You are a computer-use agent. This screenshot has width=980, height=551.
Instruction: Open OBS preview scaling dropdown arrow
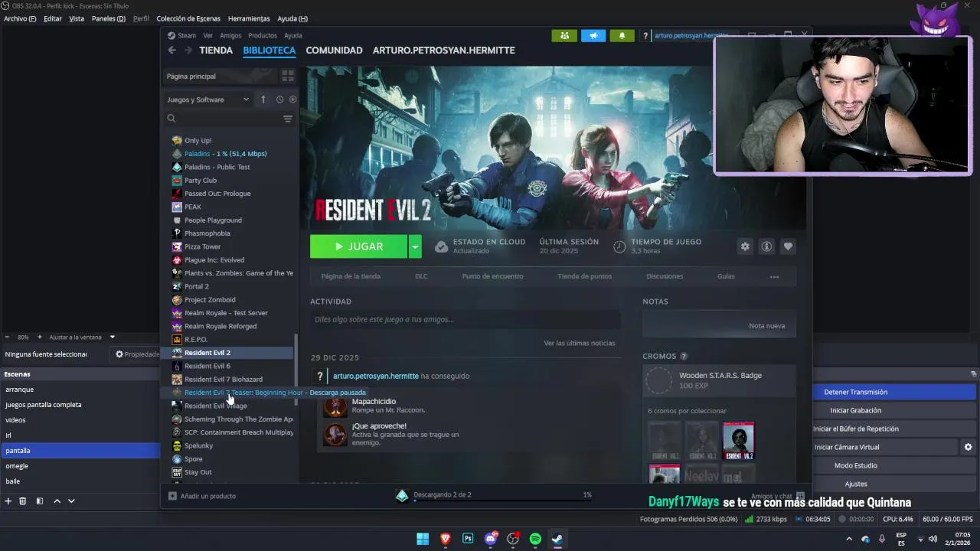113,337
